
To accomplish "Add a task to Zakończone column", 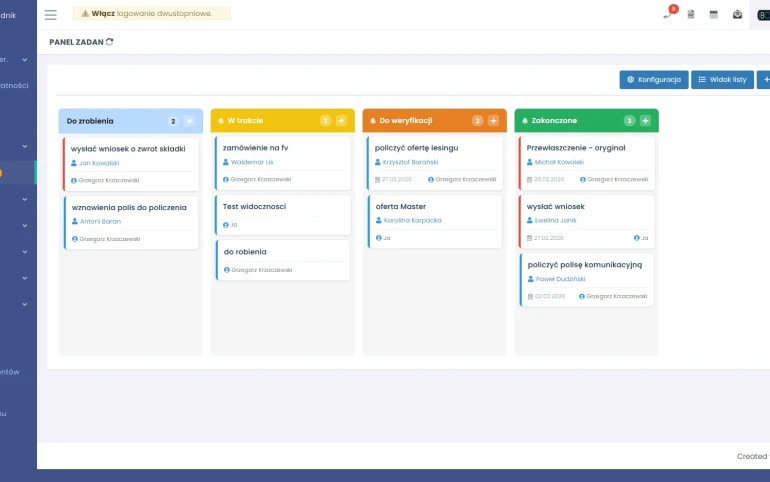I will click(x=645, y=121).
